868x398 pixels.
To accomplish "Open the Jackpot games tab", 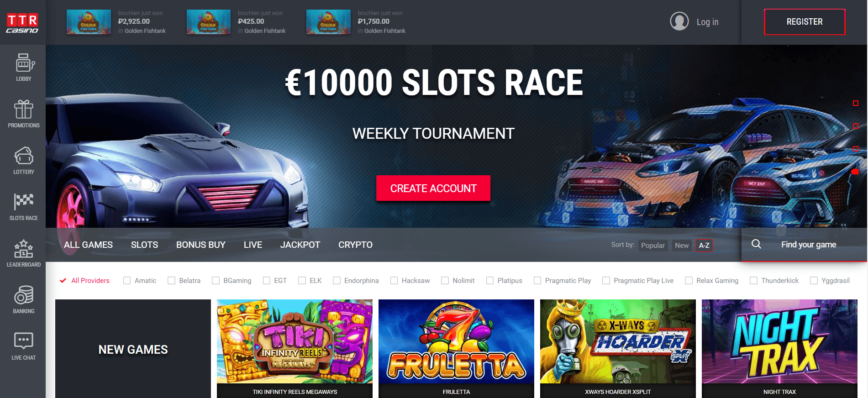I will pos(300,245).
